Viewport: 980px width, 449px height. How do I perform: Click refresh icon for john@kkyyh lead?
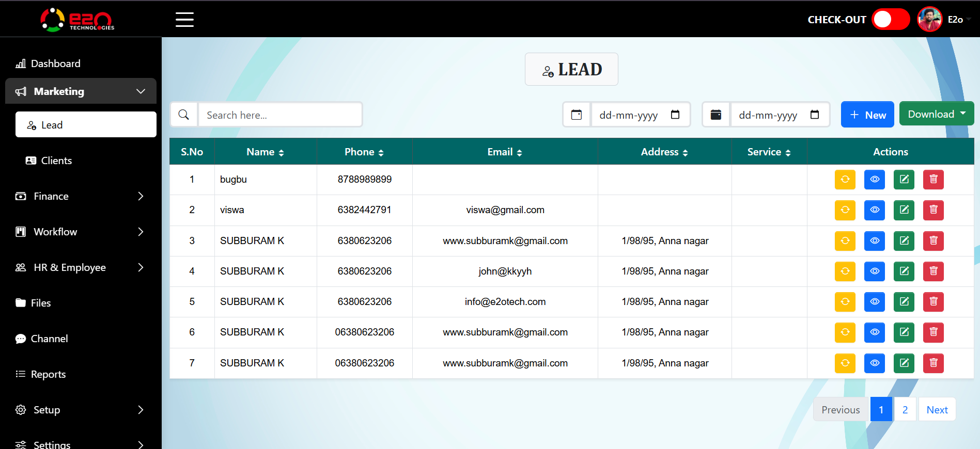pyautogui.click(x=845, y=271)
